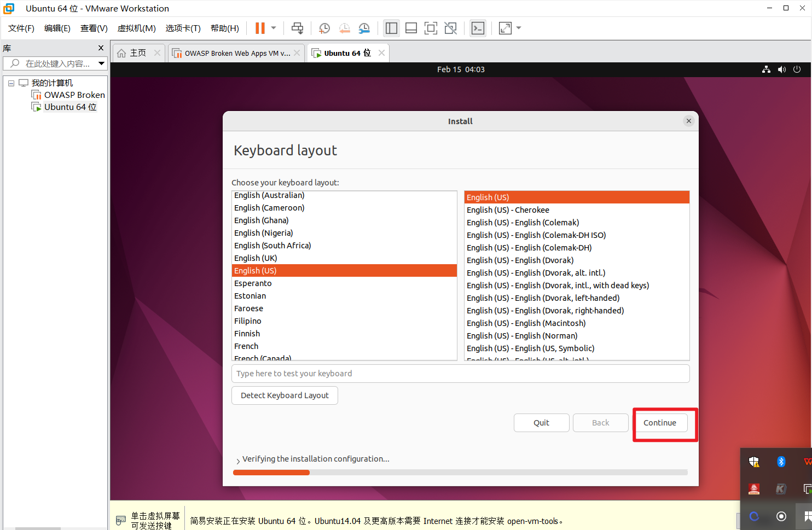Enter full screen mode icon

(x=431, y=28)
